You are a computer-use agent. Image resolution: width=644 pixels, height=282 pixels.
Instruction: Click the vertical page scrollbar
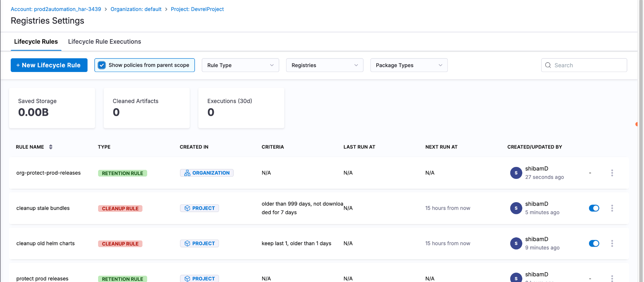641,141
